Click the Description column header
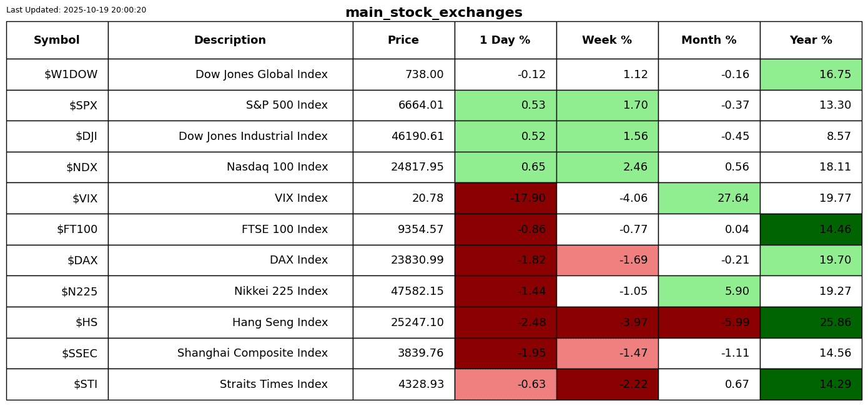 [230, 41]
